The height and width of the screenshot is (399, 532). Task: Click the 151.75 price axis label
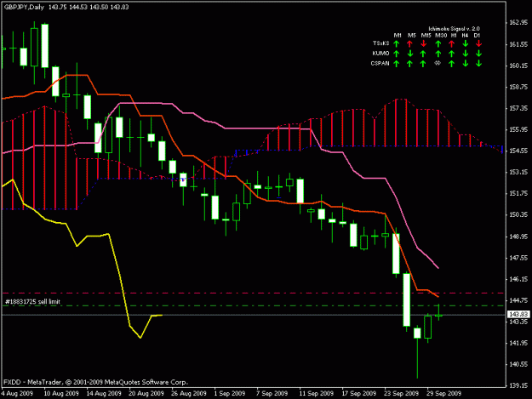tap(518, 194)
